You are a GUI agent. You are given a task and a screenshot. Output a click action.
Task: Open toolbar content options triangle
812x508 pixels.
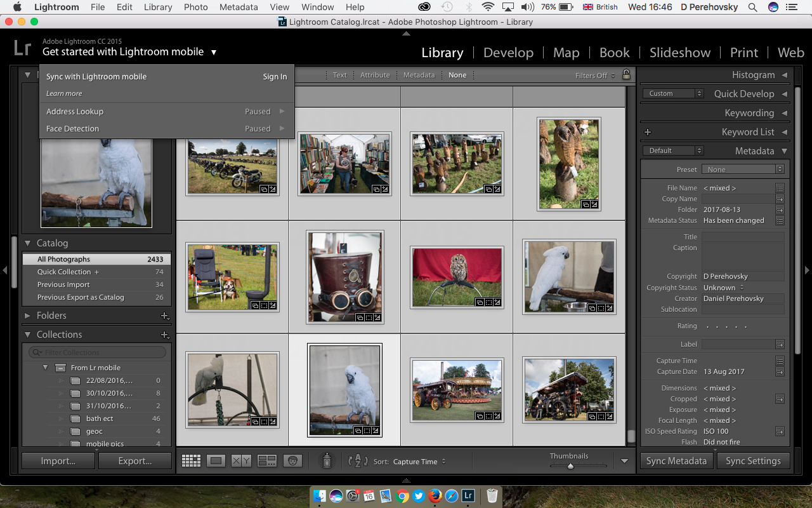pos(624,462)
